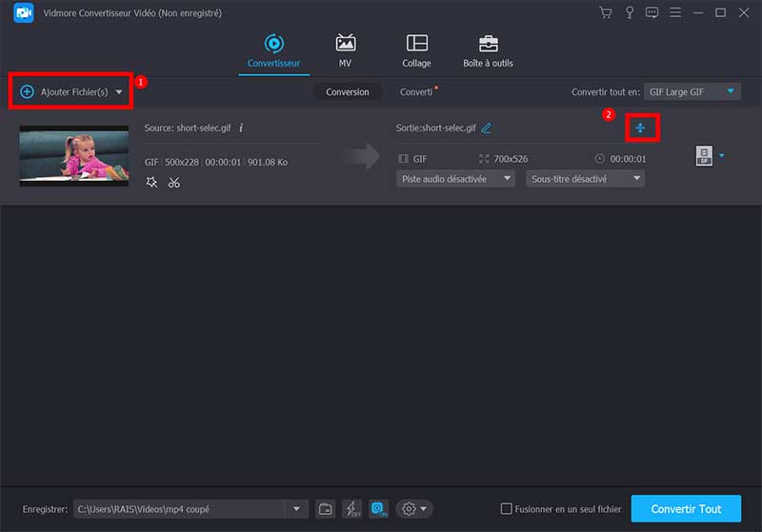This screenshot has width=762, height=532.
Task: Click the compress output icon
Action: pos(640,128)
